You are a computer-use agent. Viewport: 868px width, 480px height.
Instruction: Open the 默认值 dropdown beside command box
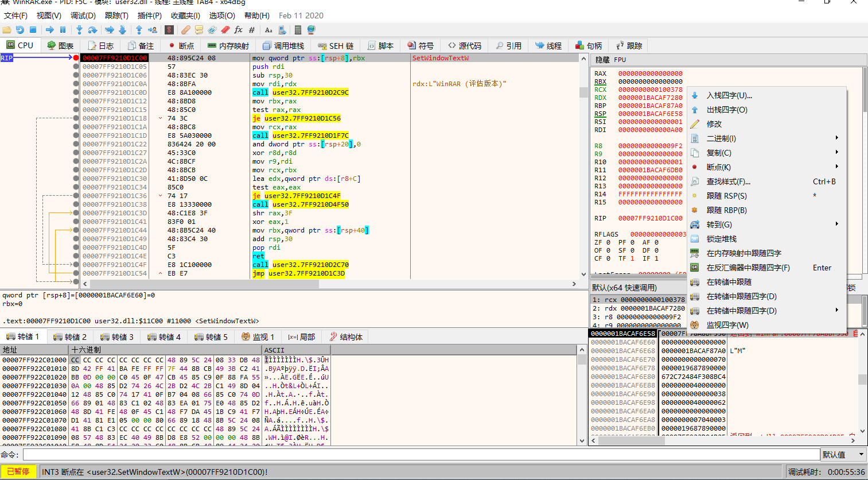coord(843,454)
